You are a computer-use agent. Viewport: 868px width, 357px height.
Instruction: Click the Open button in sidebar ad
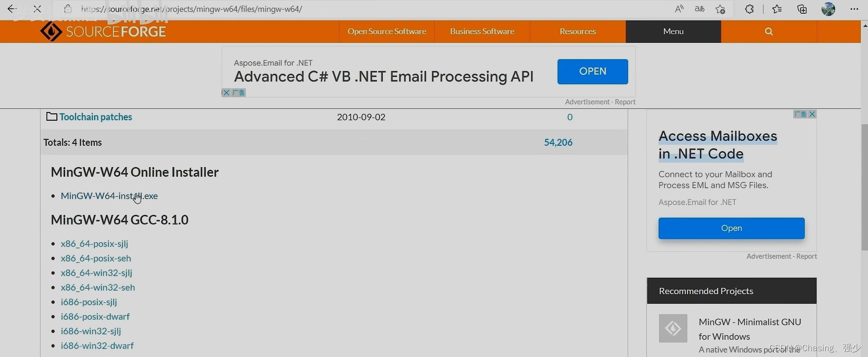(731, 228)
